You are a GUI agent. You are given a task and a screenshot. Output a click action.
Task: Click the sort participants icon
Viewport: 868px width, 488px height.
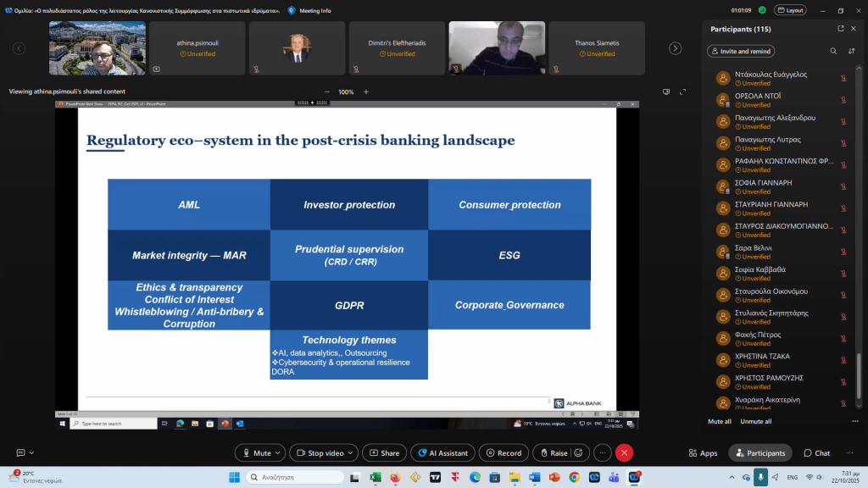851,51
